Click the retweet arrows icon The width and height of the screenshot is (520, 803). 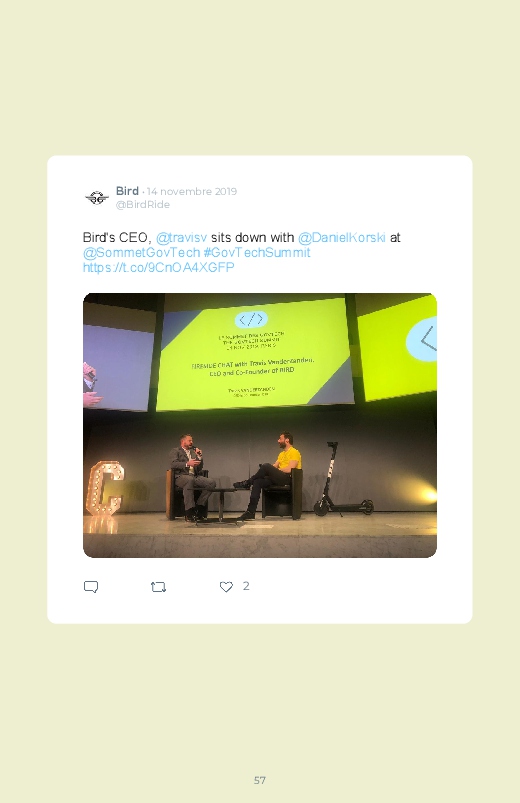coord(158,587)
